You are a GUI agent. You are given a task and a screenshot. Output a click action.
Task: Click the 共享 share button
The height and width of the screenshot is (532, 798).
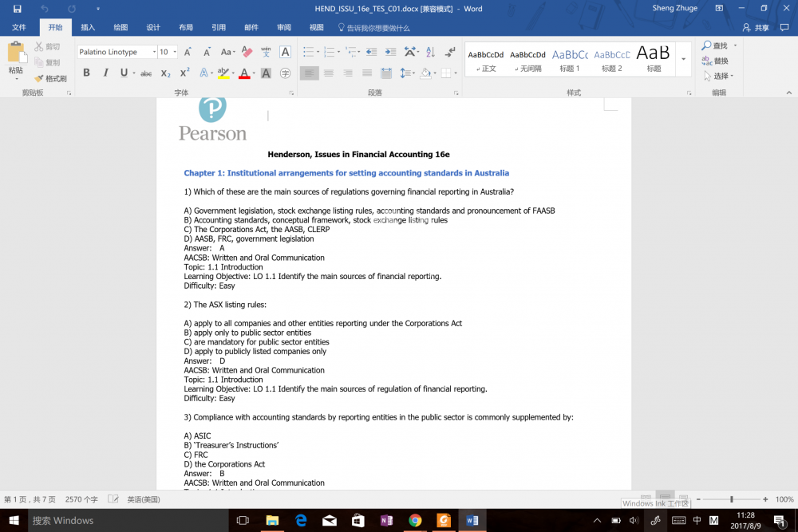point(757,28)
